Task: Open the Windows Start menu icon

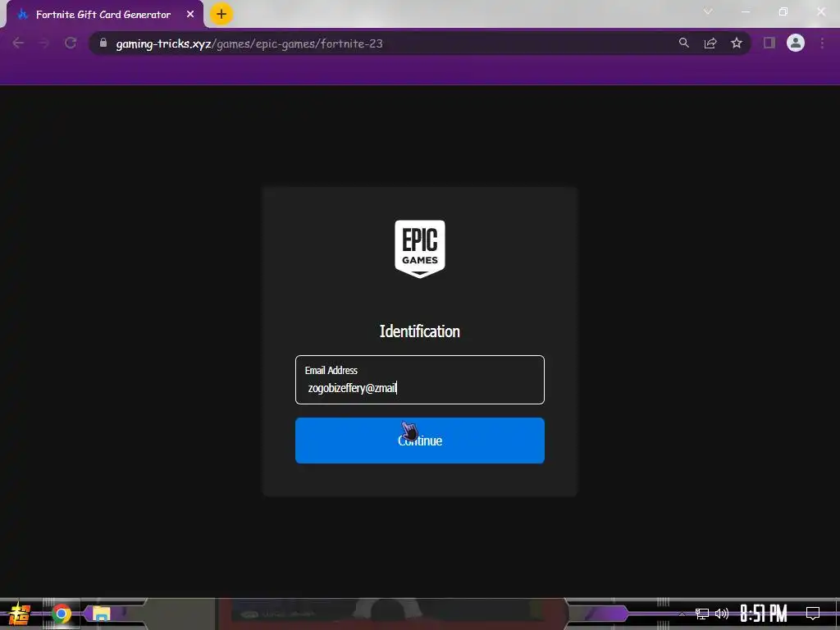Action: 20,614
